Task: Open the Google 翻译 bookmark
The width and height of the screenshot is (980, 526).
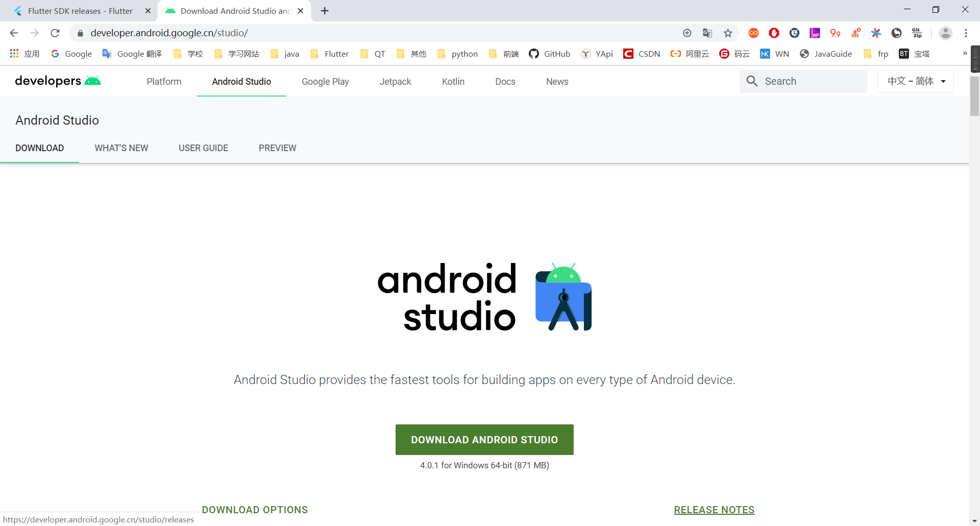Action: point(132,54)
